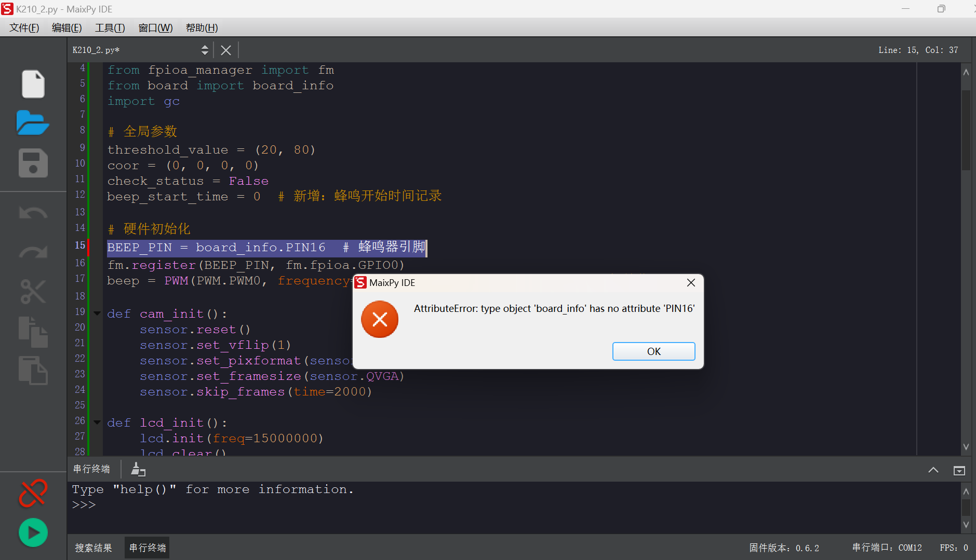Cut the selection with the scissors icon
The height and width of the screenshot is (560, 976).
[x=33, y=291]
